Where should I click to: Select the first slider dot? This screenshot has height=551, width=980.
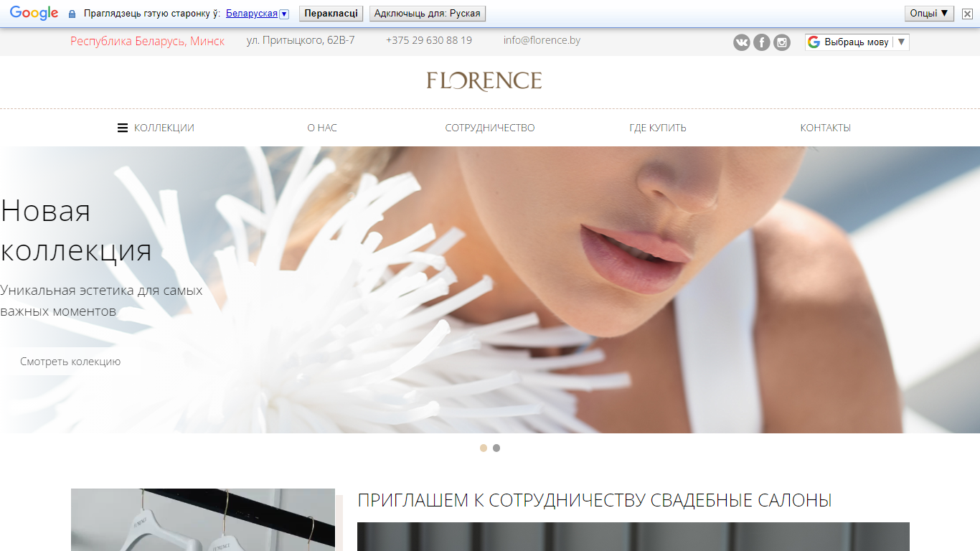[x=484, y=448]
